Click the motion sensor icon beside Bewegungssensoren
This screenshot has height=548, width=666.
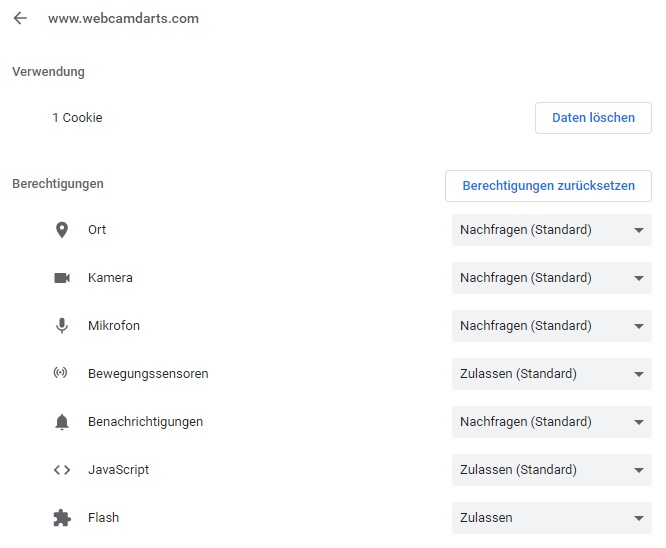coord(62,374)
